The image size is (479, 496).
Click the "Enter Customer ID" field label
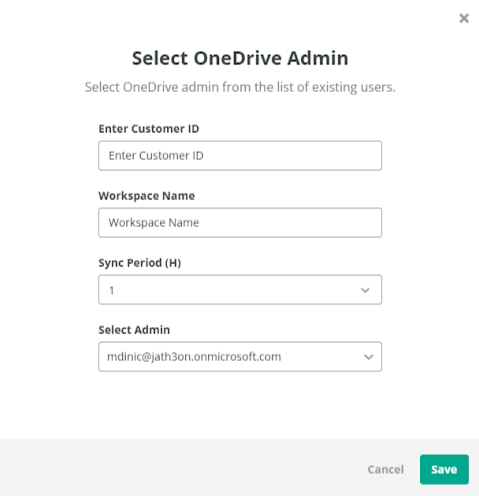coord(149,129)
